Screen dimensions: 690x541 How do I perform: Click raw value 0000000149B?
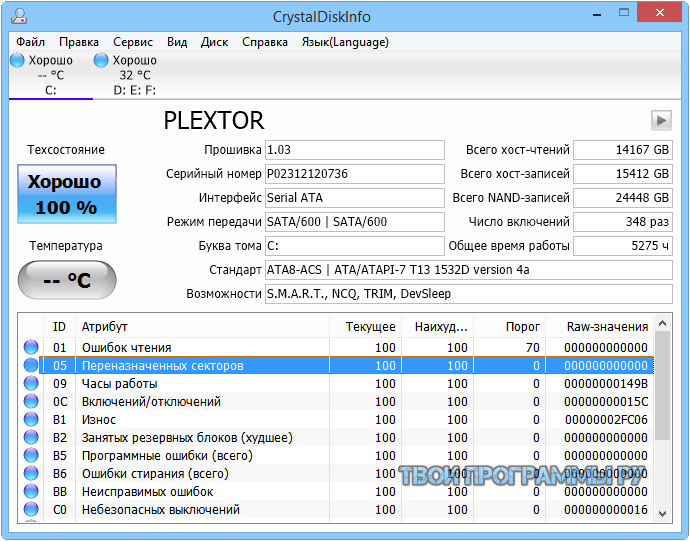pos(606,384)
